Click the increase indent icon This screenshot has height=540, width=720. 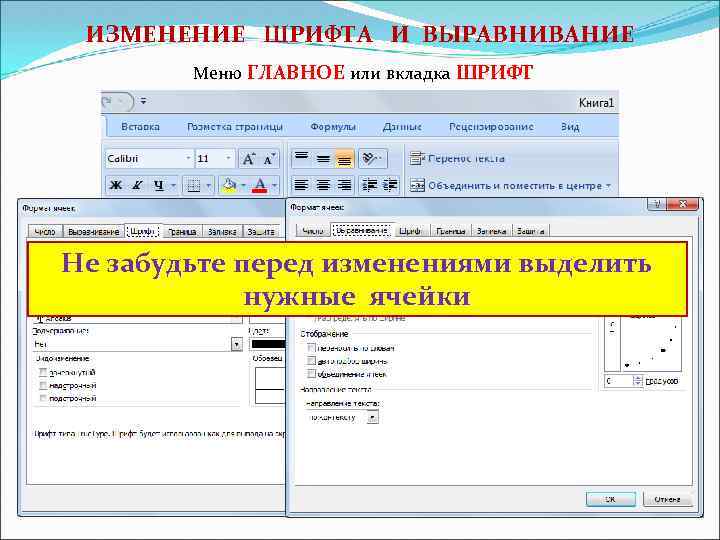pos(390,186)
